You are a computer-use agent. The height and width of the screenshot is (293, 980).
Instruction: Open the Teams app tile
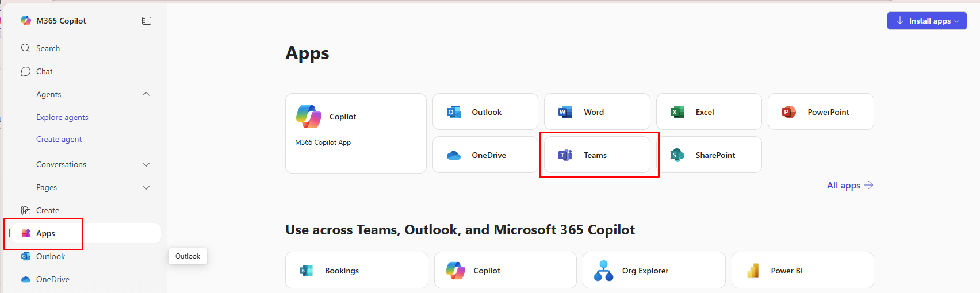(x=596, y=155)
